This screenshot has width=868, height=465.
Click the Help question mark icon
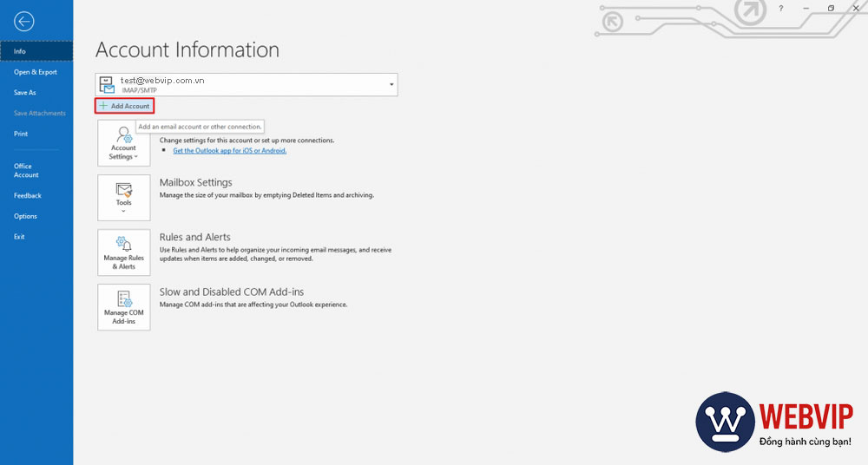click(781, 9)
